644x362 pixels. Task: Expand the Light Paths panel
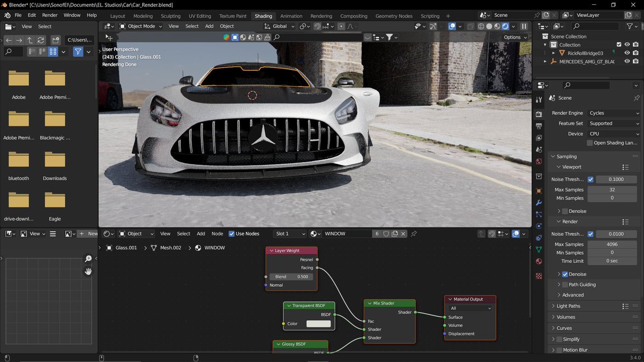click(x=568, y=306)
